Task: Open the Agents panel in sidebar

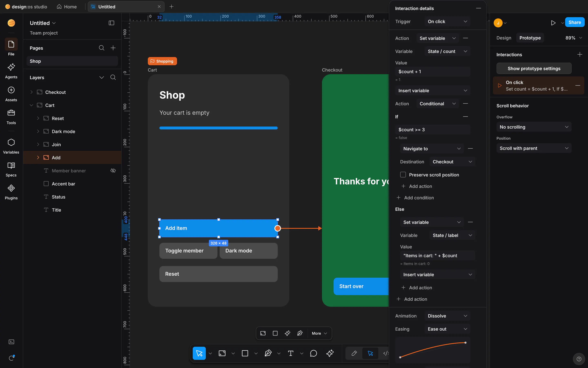Action: coord(11,71)
